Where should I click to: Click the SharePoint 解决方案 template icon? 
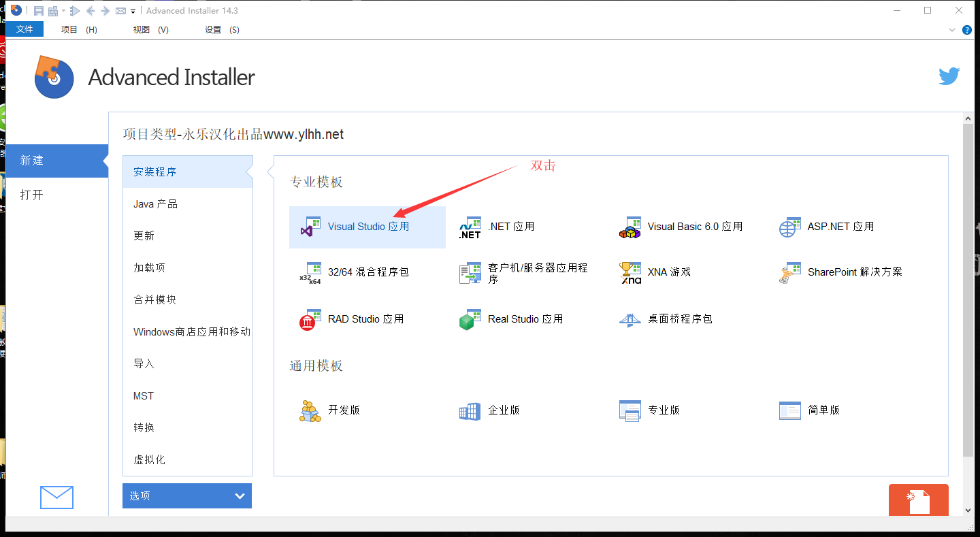click(x=790, y=273)
